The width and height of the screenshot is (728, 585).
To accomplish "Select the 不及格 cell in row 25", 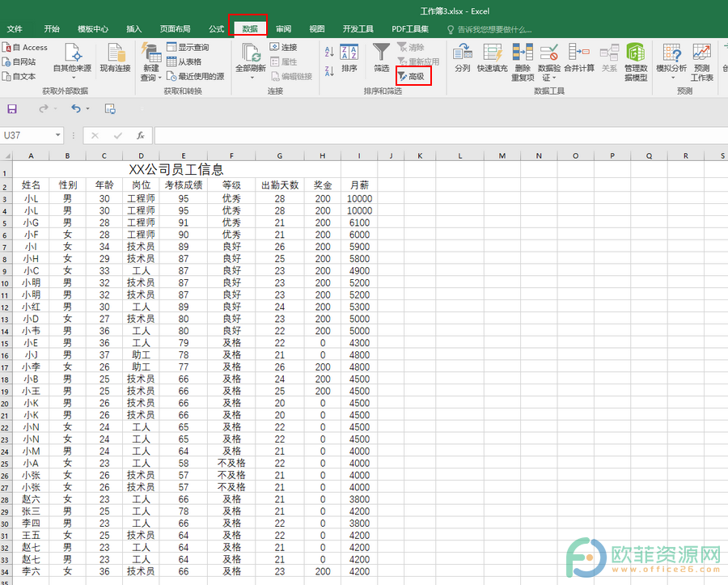I will point(231,464).
